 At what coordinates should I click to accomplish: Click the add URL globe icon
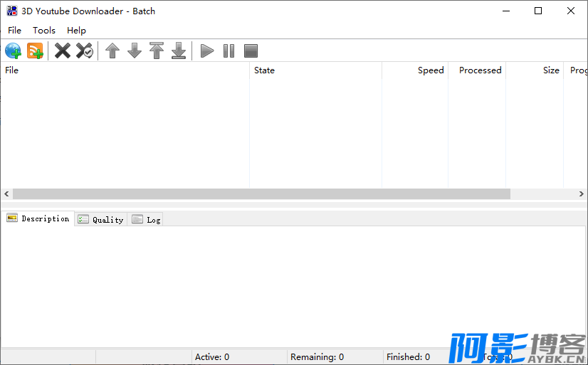pyautogui.click(x=14, y=51)
